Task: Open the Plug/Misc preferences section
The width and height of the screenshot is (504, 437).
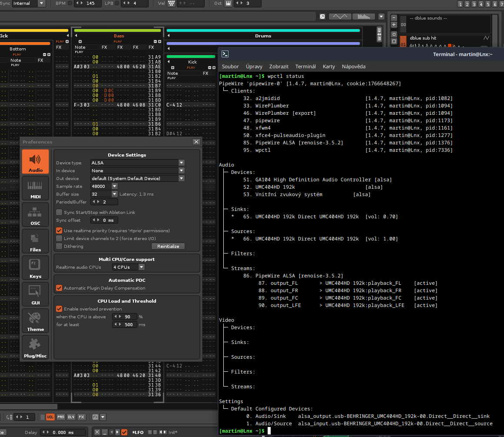Action: point(36,348)
